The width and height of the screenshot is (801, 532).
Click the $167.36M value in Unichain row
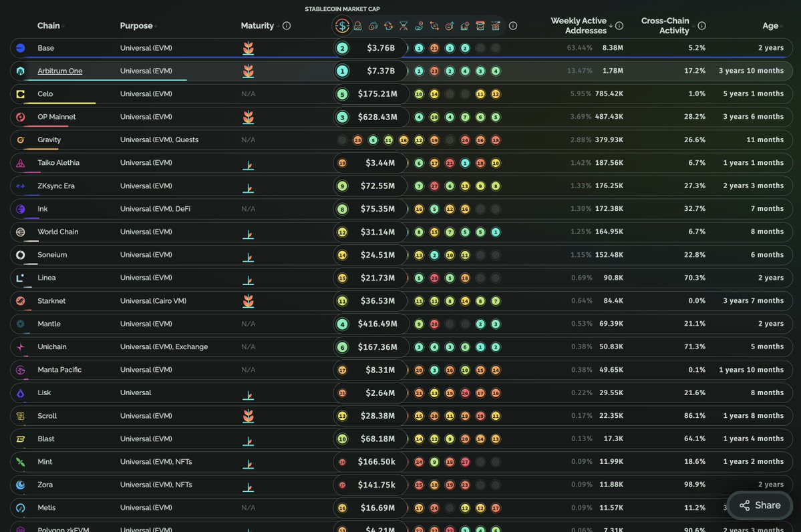(x=377, y=346)
